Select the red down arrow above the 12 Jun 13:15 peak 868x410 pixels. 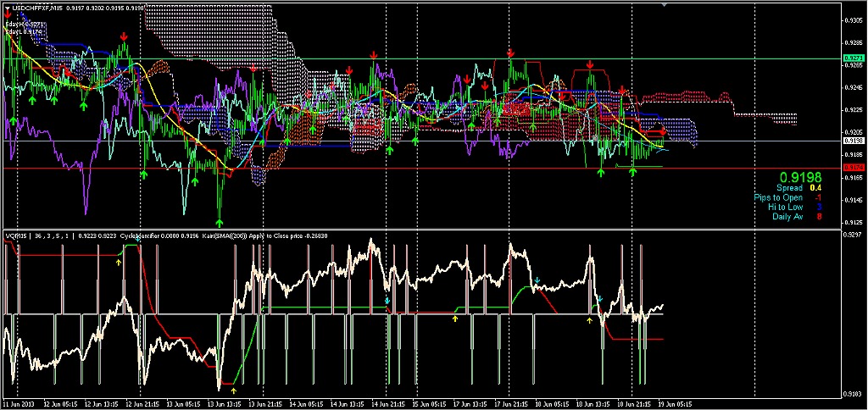(124, 36)
